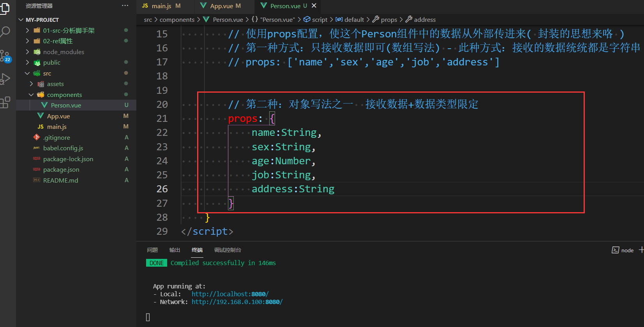Close the Person.vue editor tab
The height and width of the screenshot is (327, 644).
pyautogui.click(x=314, y=5)
